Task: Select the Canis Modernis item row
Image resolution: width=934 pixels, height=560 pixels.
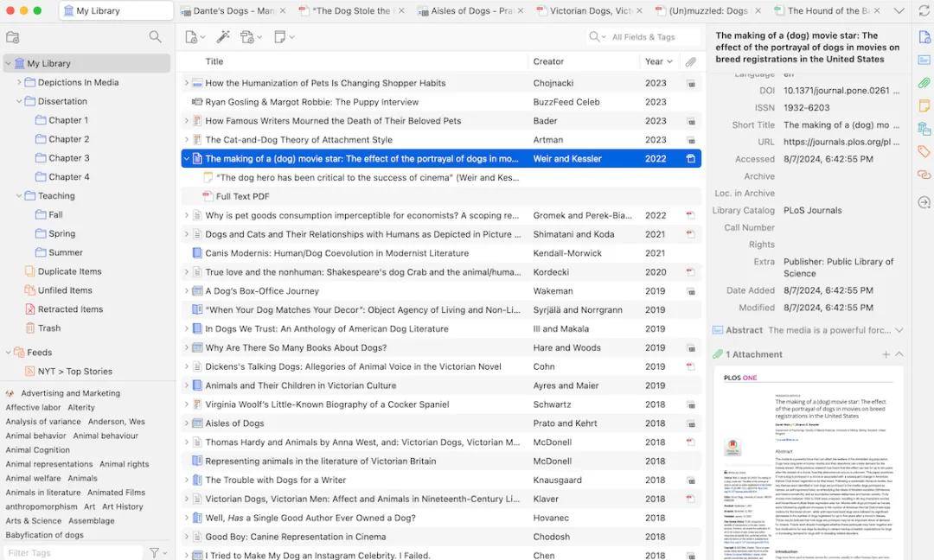Action: (441, 253)
